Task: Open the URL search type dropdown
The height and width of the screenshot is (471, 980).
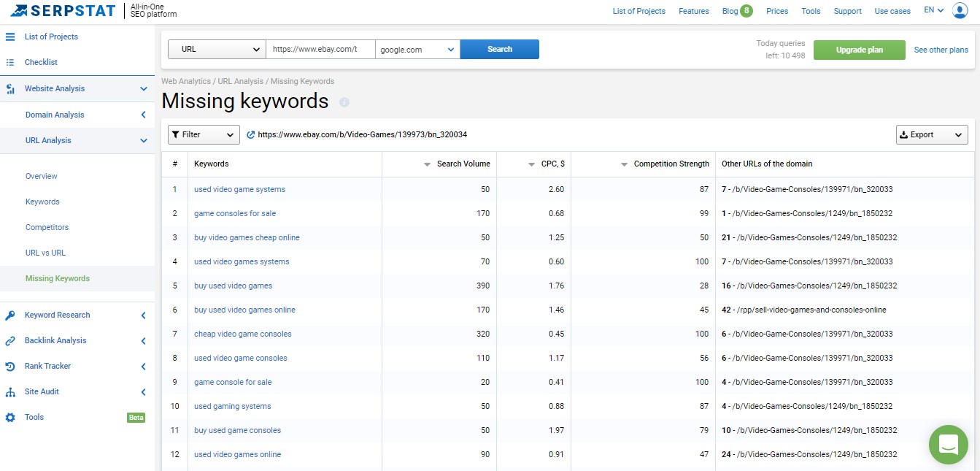Action: [x=217, y=50]
